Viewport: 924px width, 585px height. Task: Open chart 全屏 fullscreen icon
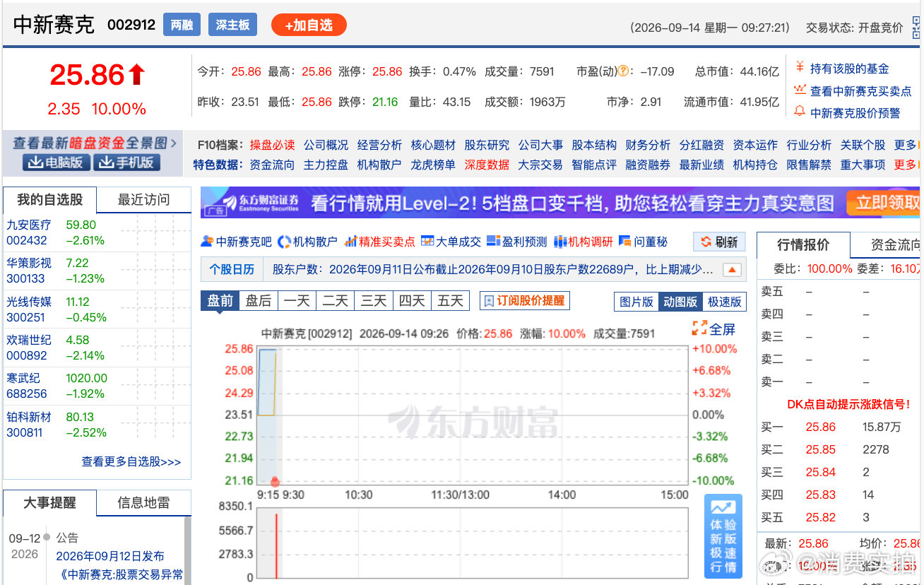pyautogui.click(x=714, y=329)
